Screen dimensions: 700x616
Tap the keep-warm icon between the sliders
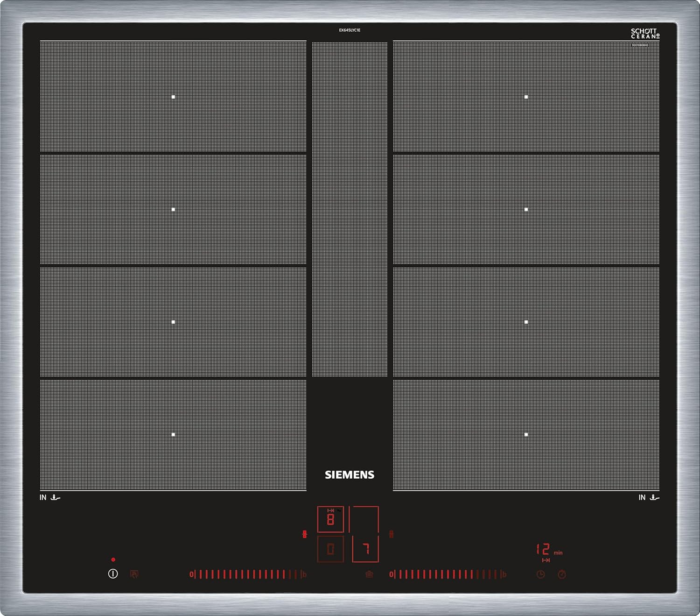369,574
